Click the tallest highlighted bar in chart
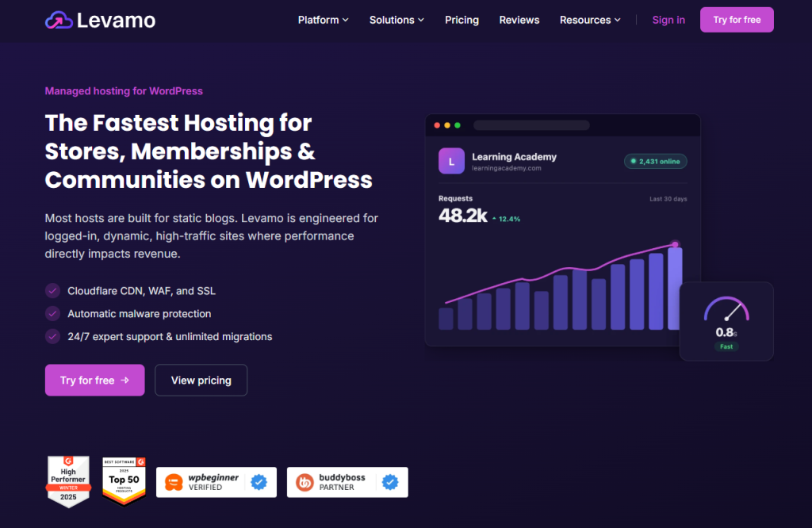The image size is (812, 528). pyautogui.click(x=675, y=289)
